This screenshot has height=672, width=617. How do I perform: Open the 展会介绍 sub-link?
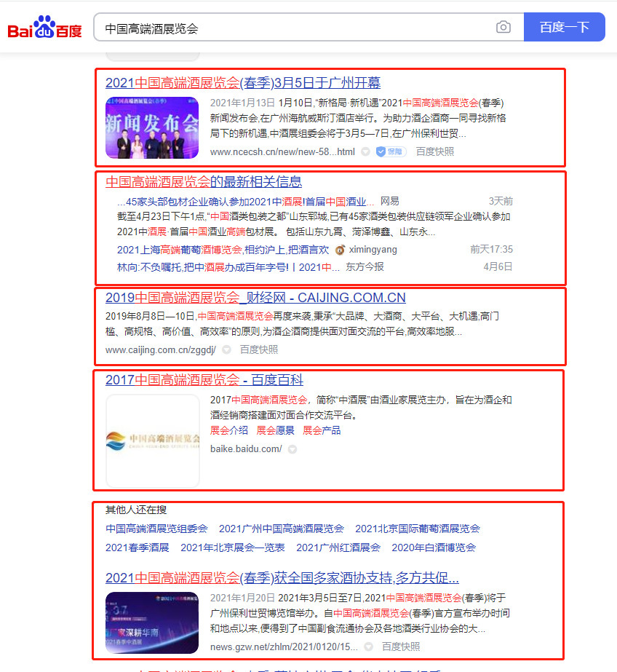tap(228, 430)
